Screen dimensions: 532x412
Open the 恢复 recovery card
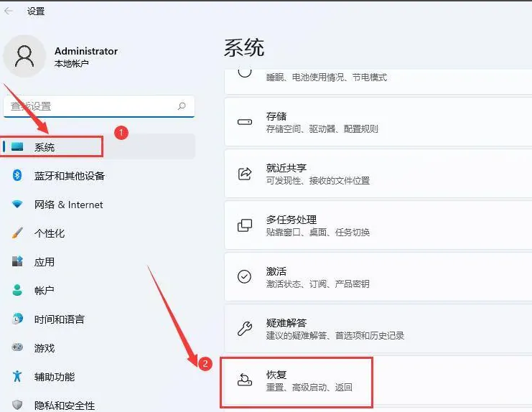click(378, 381)
